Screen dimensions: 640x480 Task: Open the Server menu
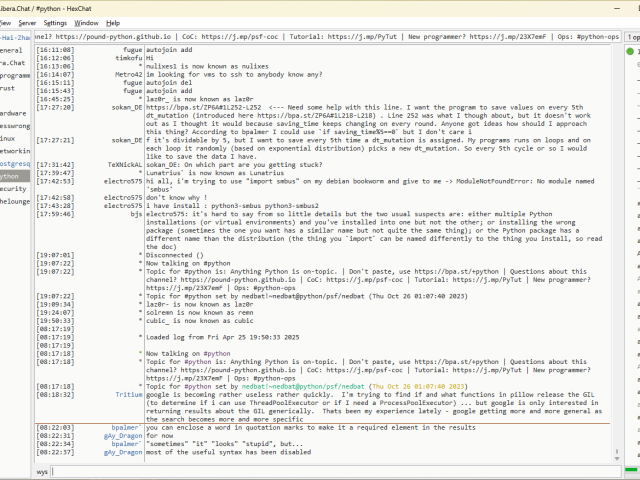[x=27, y=22]
